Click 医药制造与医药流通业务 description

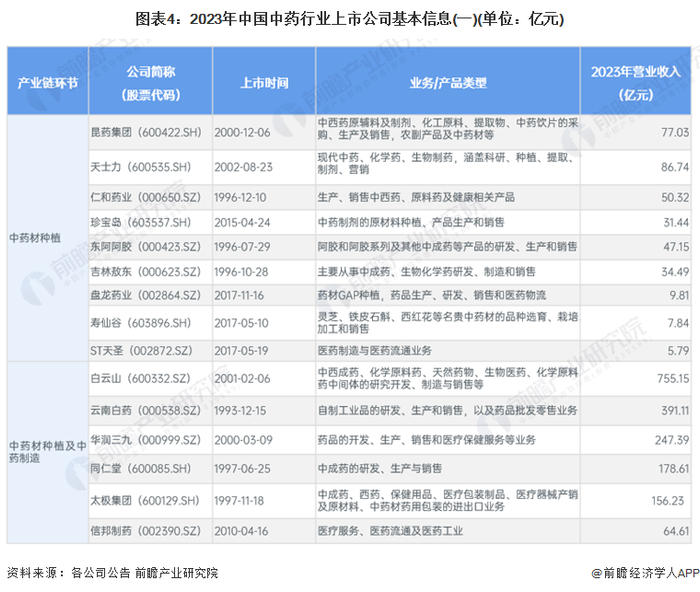[375, 351]
